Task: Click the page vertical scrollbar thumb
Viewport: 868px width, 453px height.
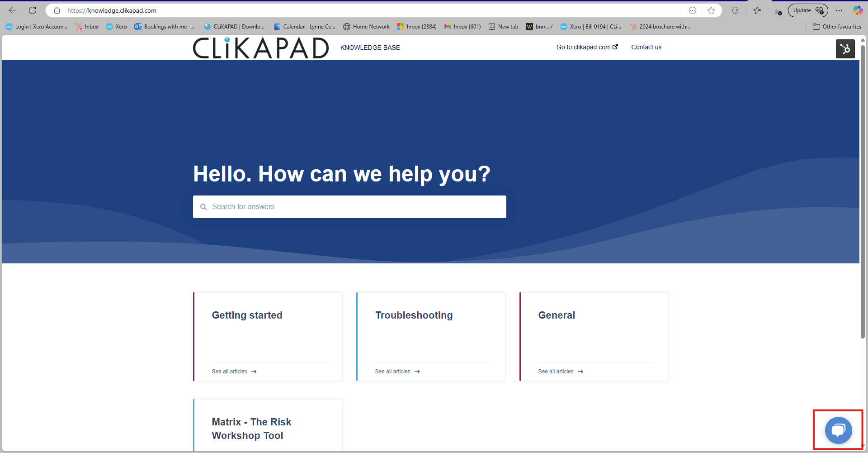Action: point(863,191)
